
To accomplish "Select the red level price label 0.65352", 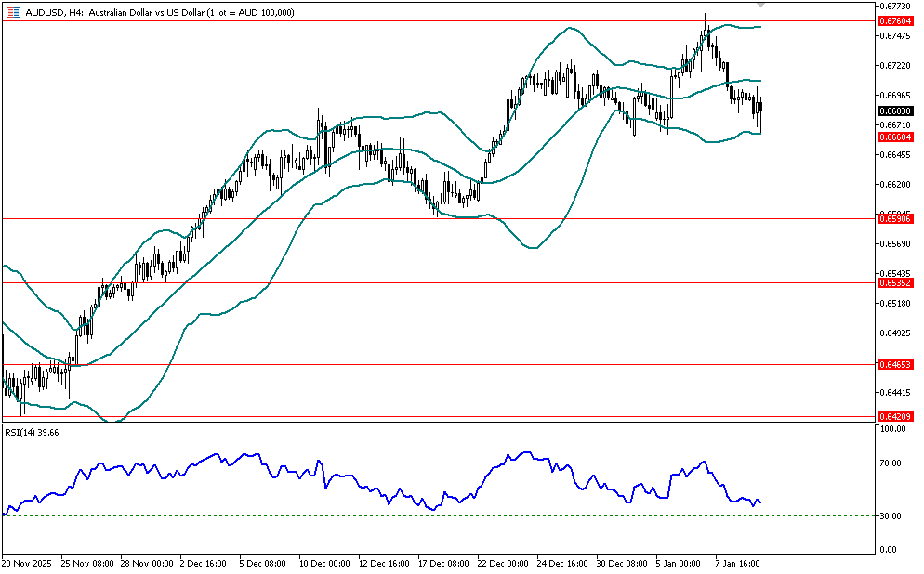I will tap(893, 282).
